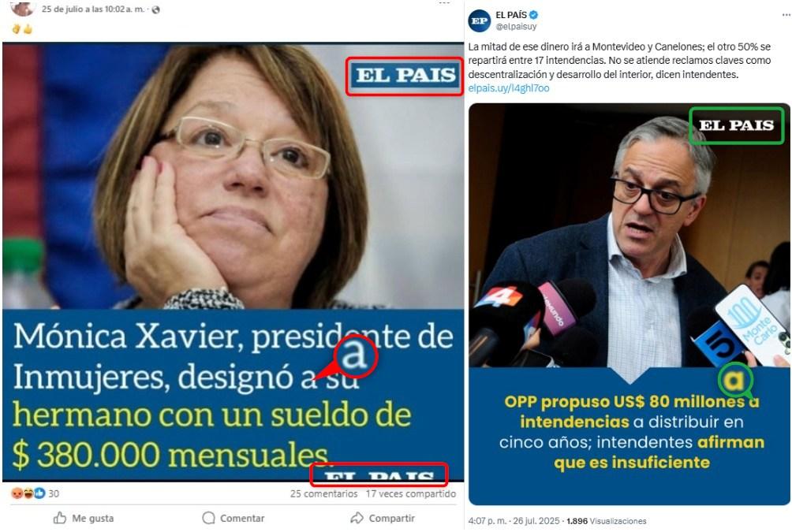Click the Comentar speech bubble icon

pos(208,518)
